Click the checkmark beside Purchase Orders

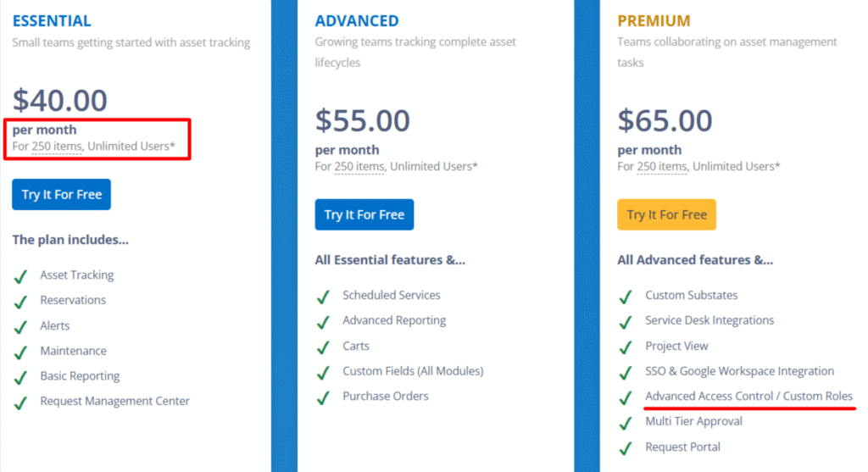[323, 397]
